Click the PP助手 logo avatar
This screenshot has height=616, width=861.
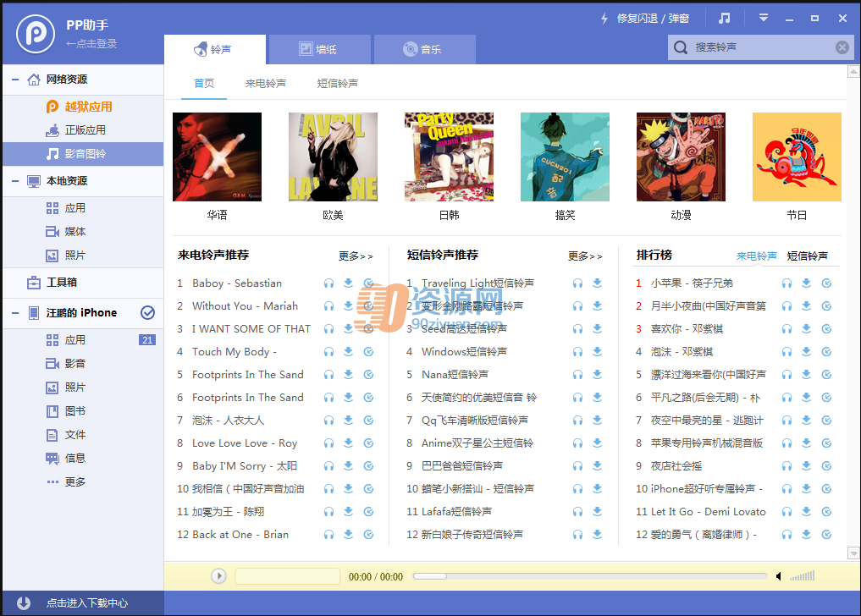click(x=36, y=34)
